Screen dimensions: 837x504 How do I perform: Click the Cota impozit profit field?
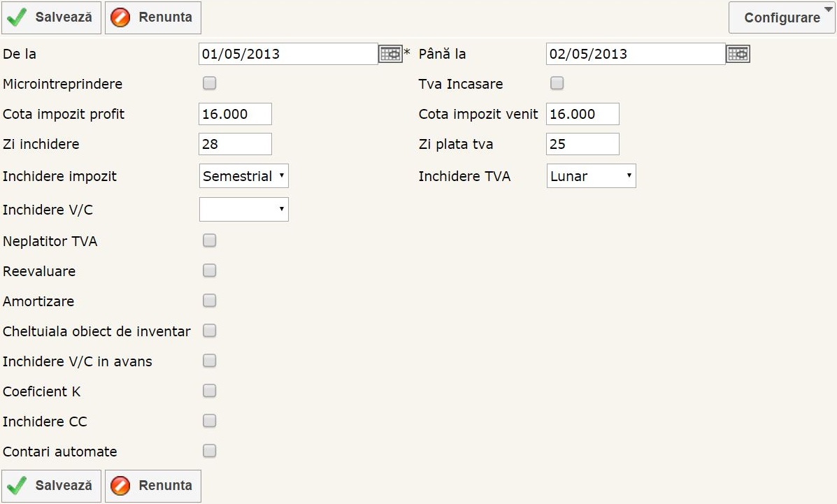[x=235, y=114]
